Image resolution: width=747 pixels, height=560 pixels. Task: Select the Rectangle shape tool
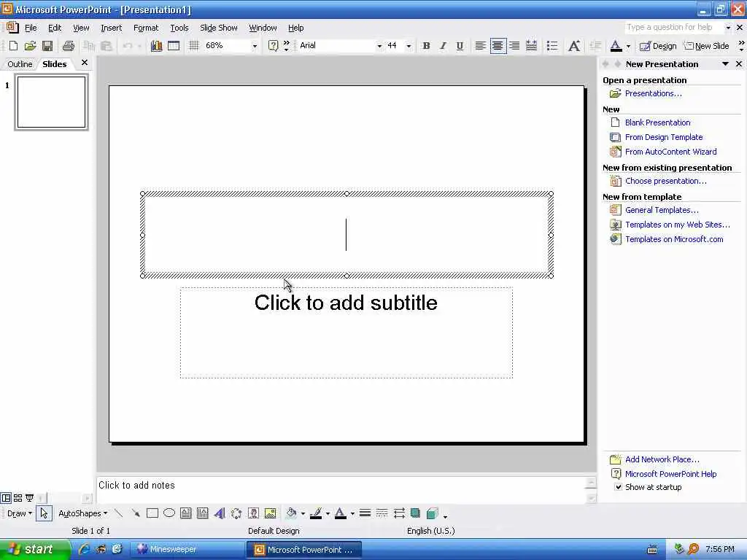coord(152,513)
